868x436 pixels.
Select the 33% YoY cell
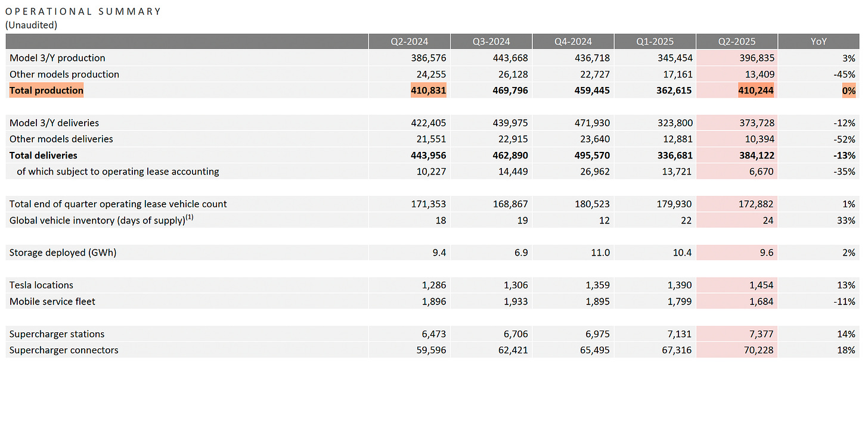(x=847, y=220)
